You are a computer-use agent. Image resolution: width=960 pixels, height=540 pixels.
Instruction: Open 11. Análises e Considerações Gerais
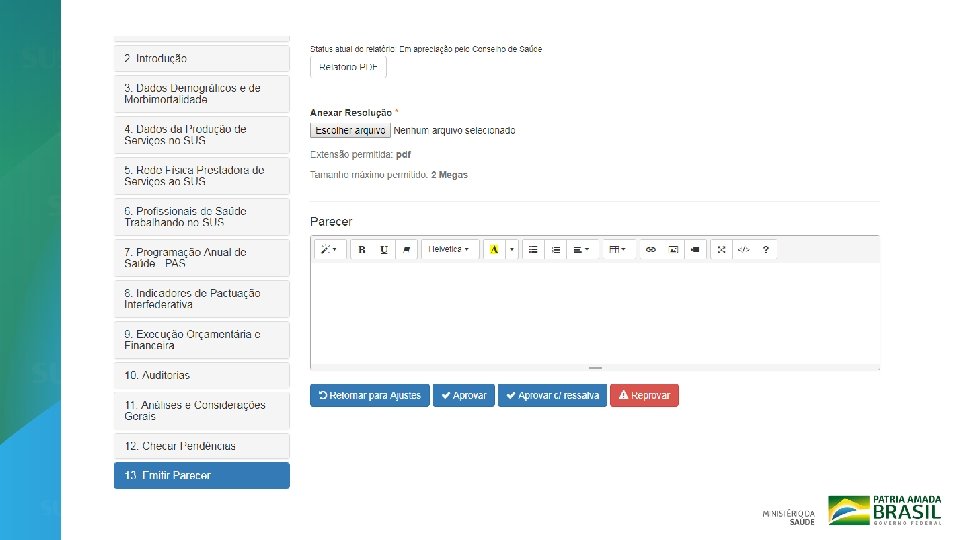(x=201, y=410)
